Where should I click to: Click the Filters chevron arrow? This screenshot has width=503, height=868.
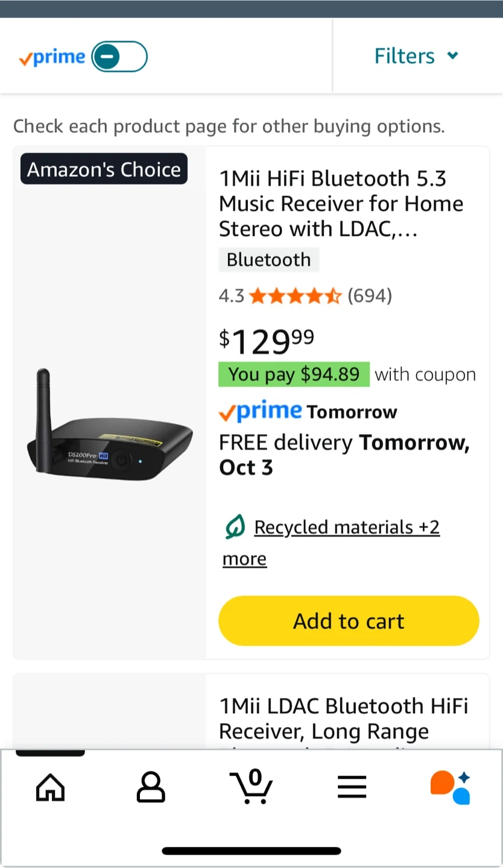453,56
